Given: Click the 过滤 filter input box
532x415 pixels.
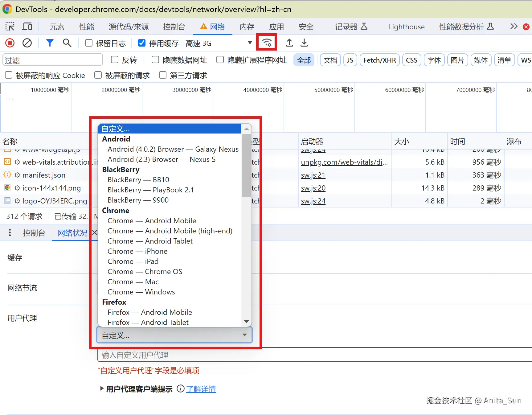Looking at the screenshot, I should 53,60.
